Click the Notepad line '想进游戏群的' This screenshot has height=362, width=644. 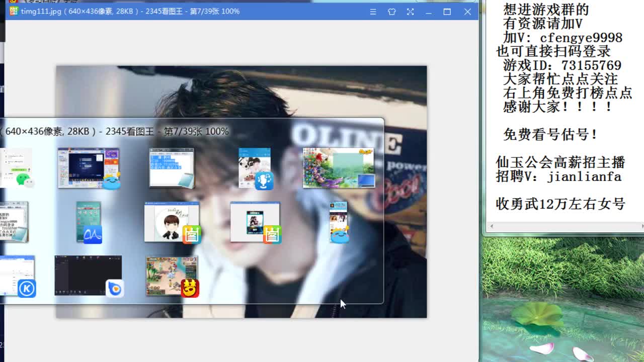coord(546,10)
